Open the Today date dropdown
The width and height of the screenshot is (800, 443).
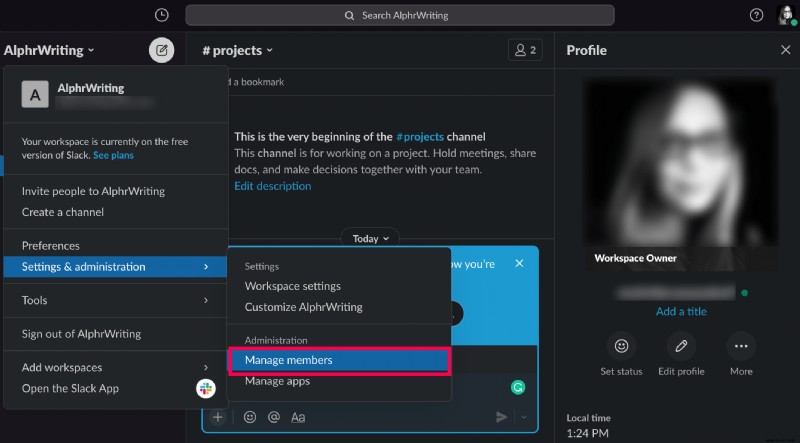[x=370, y=238]
